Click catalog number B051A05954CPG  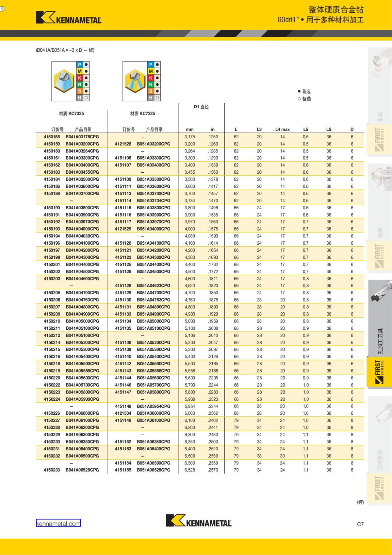click(x=154, y=406)
